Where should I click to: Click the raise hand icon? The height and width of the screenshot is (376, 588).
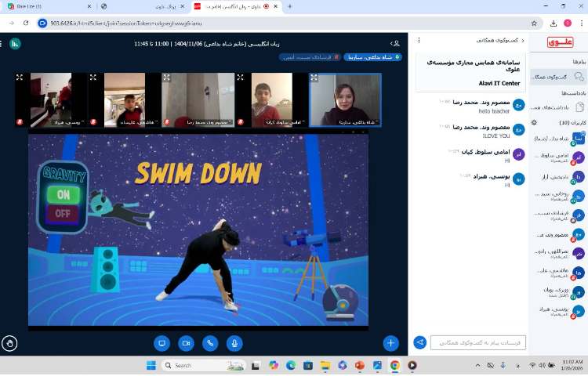tap(9, 342)
